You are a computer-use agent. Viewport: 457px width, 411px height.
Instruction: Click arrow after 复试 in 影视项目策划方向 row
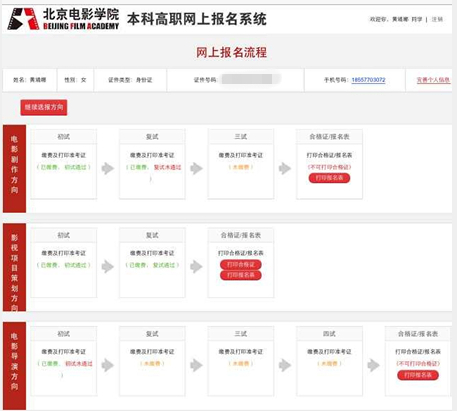(x=196, y=266)
